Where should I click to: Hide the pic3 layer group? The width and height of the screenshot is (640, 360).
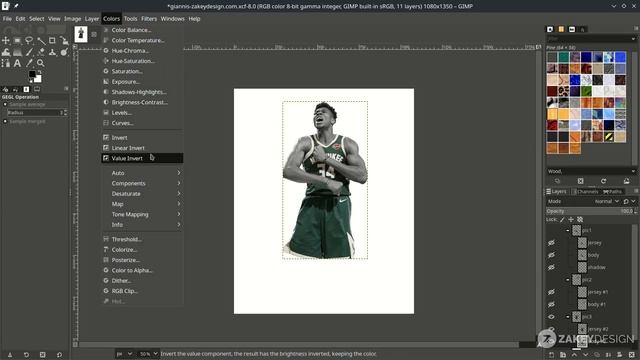(551, 317)
